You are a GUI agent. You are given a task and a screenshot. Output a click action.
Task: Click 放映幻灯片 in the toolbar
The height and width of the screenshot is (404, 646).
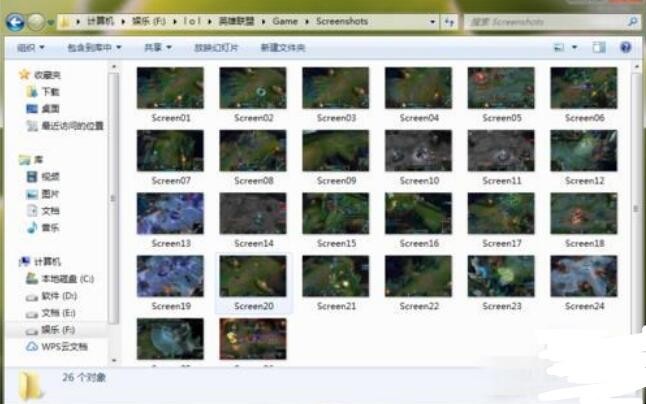click(214, 47)
